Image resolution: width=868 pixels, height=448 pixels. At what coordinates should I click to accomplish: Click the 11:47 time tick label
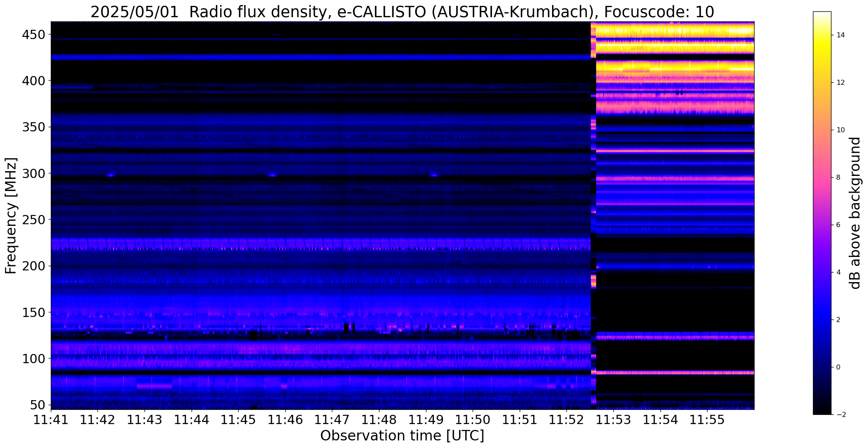(x=332, y=419)
